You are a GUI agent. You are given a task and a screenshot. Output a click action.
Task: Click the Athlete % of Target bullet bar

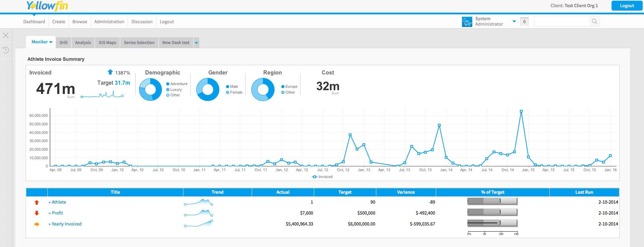[x=492, y=202]
